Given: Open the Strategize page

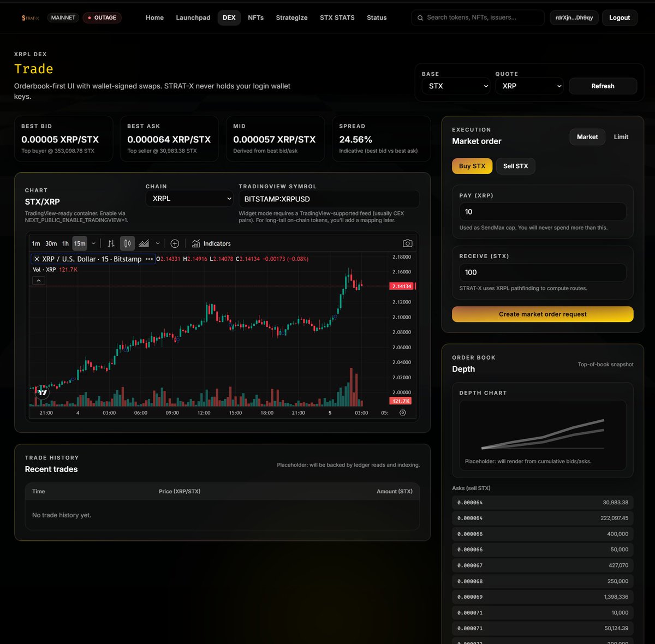Looking at the screenshot, I should pos(291,18).
